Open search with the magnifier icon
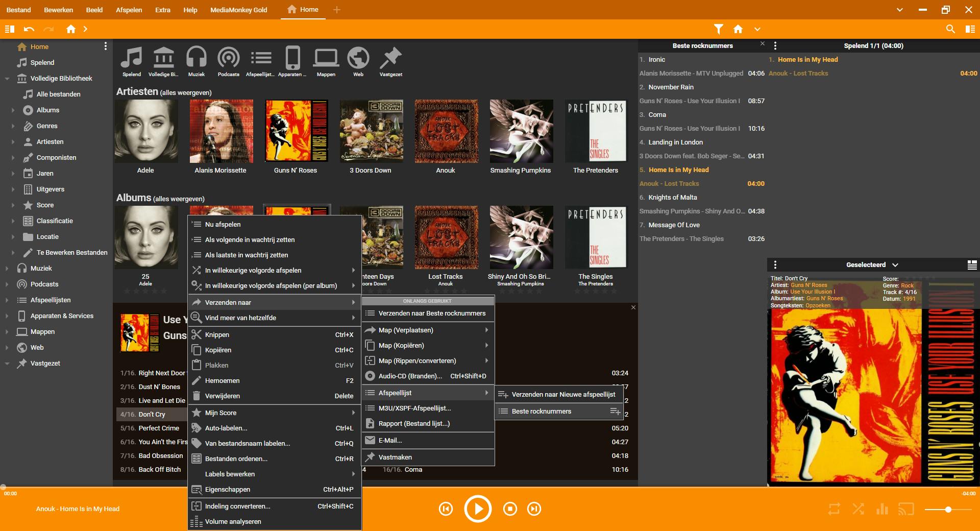980x531 pixels. click(950, 29)
